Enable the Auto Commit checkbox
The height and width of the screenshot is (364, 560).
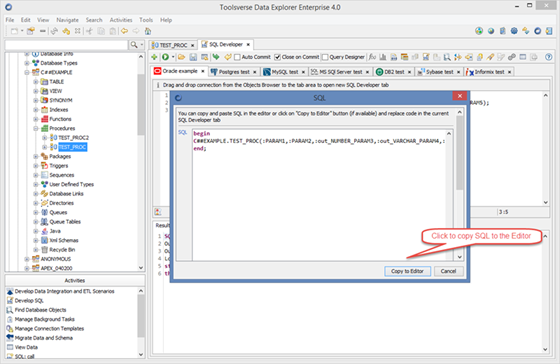point(237,57)
